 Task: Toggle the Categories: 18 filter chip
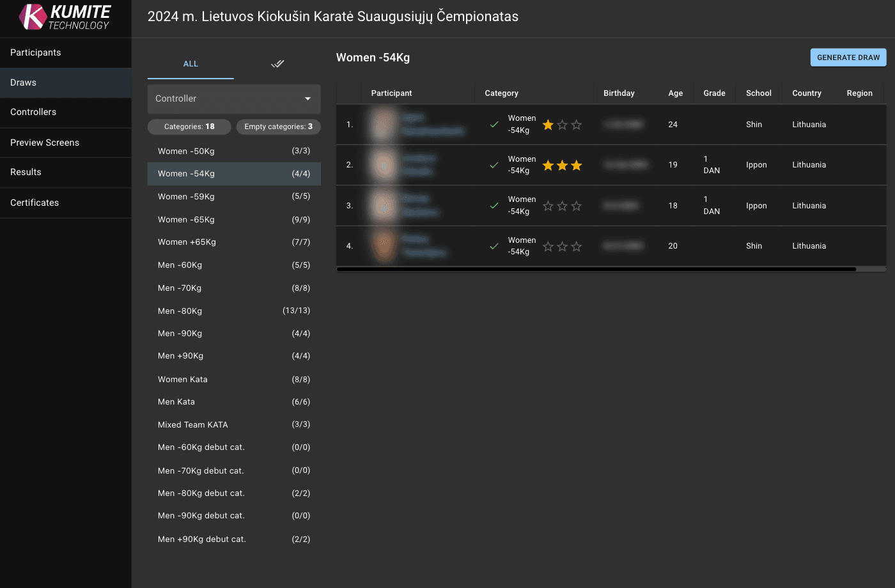(x=189, y=127)
